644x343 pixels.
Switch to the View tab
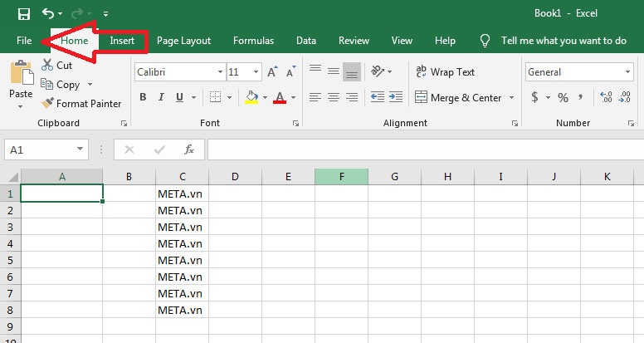point(402,40)
